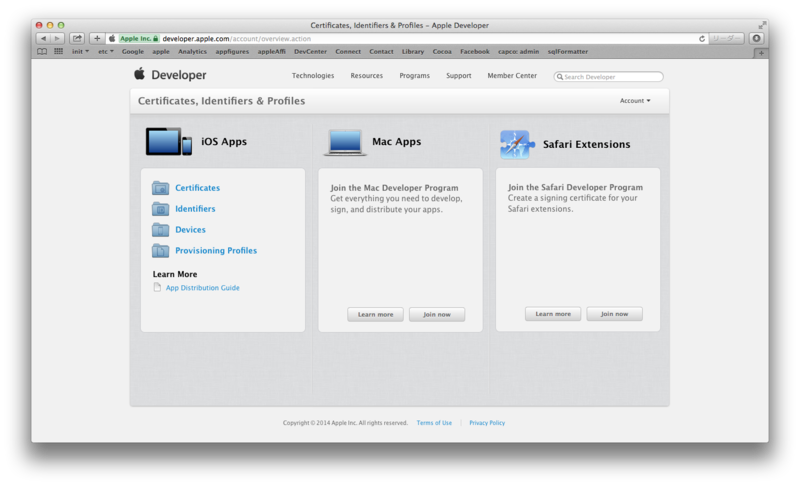Viewport: 800px width, 486px height.
Task: Click the App Distribution Guide document icon
Action: [x=157, y=288]
